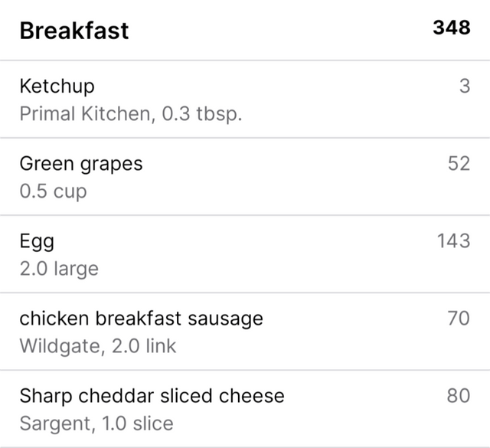Image resolution: width=490 pixels, height=448 pixels.
Task: Tap the sausage calorie value 70
Action: [x=459, y=319]
